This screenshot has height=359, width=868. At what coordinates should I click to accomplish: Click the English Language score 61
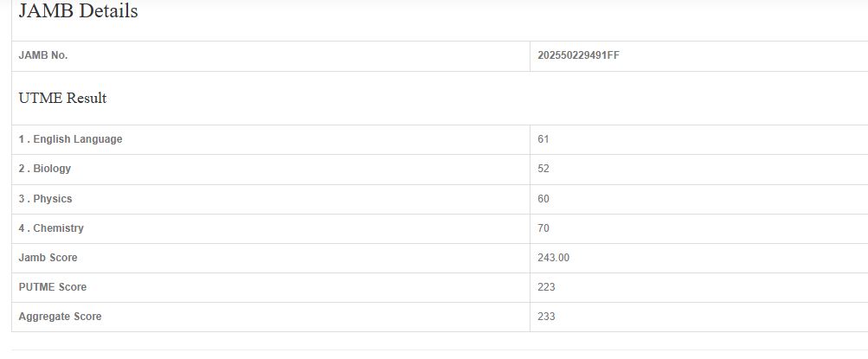[543, 139]
